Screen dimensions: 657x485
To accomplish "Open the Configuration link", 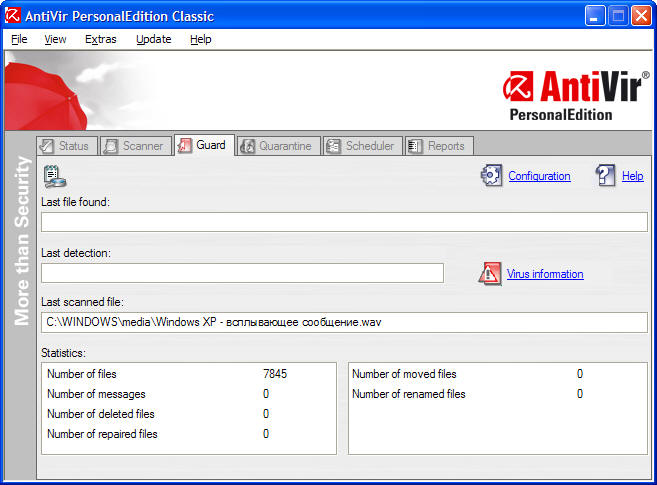I will (x=539, y=176).
